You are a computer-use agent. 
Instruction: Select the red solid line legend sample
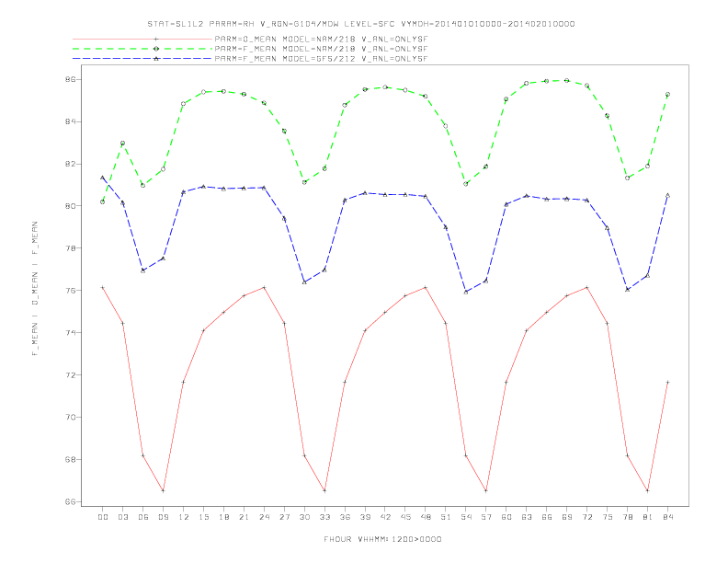point(142,39)
